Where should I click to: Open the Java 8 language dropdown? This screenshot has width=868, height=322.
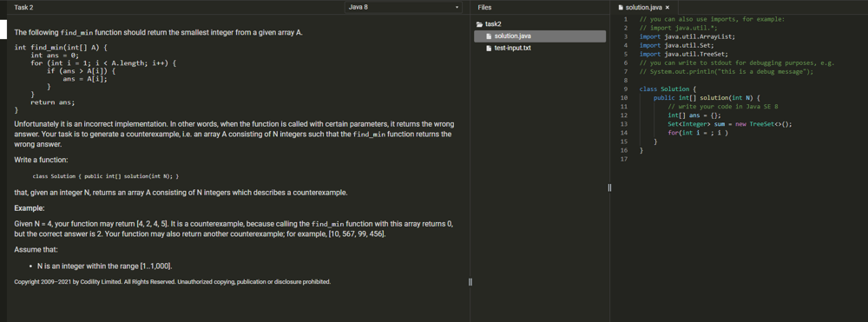[x=403, y=7]
